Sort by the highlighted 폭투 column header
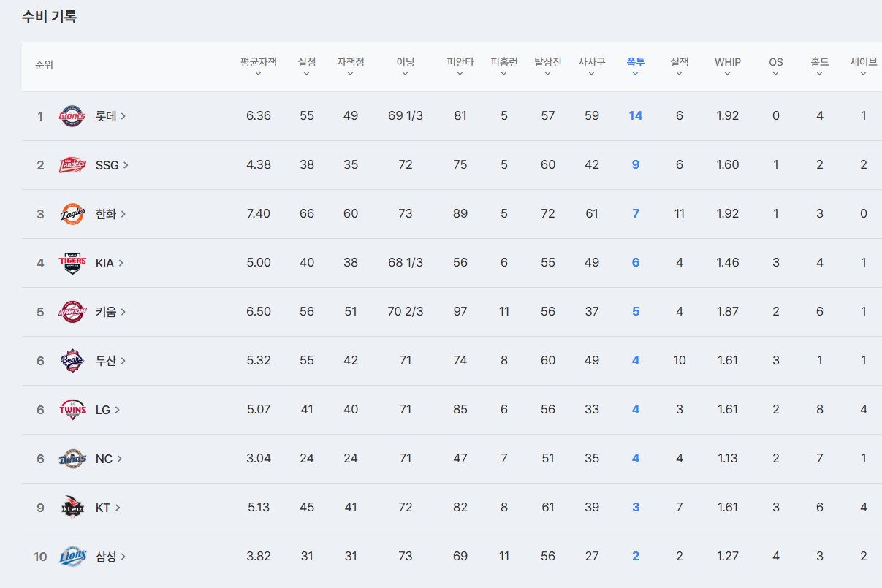 [x=635, y=66]
